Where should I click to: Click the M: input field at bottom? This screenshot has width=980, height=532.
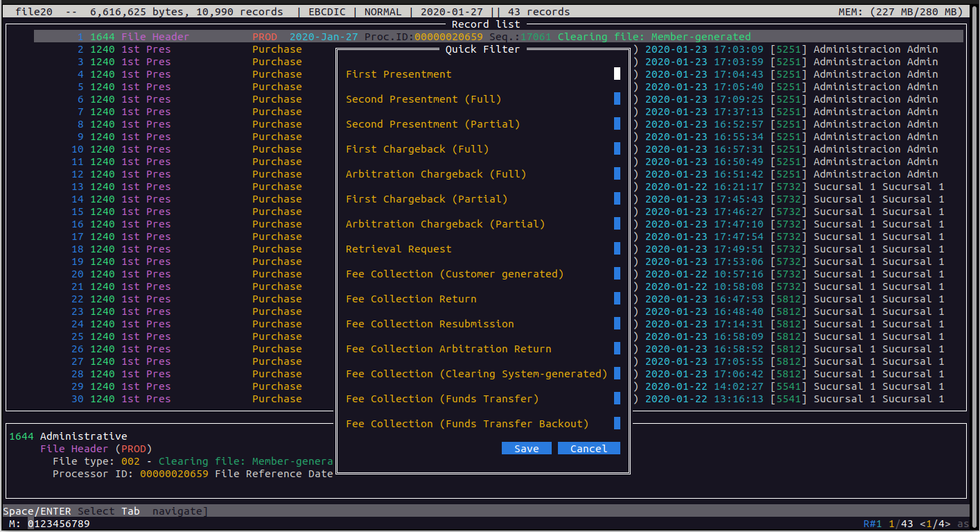click(59, 524)
